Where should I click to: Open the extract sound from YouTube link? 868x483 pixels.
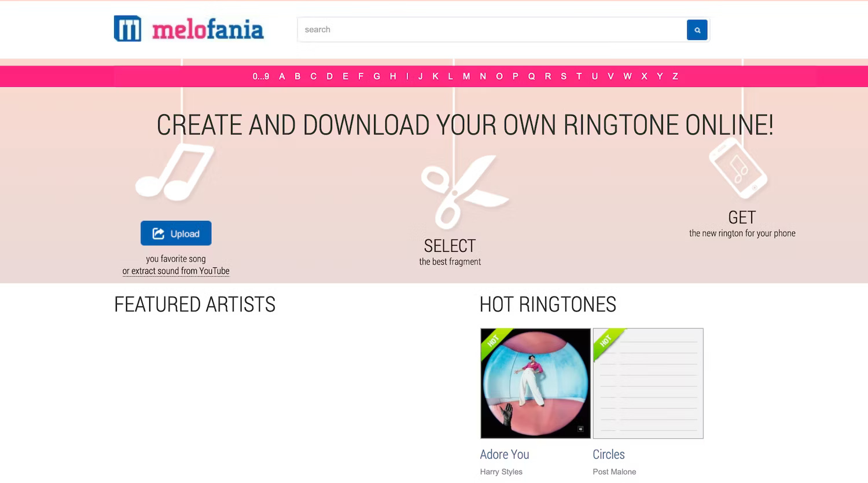click(175, 270)
